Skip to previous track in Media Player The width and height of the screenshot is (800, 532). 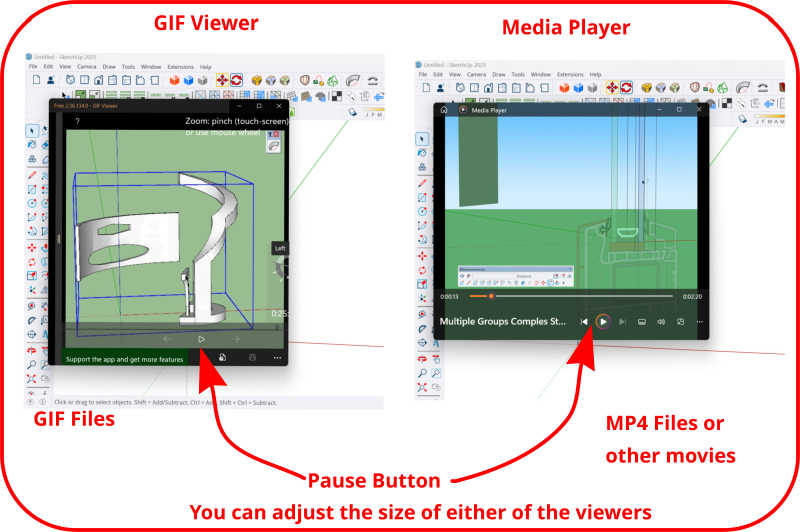[x=584, y=322]
